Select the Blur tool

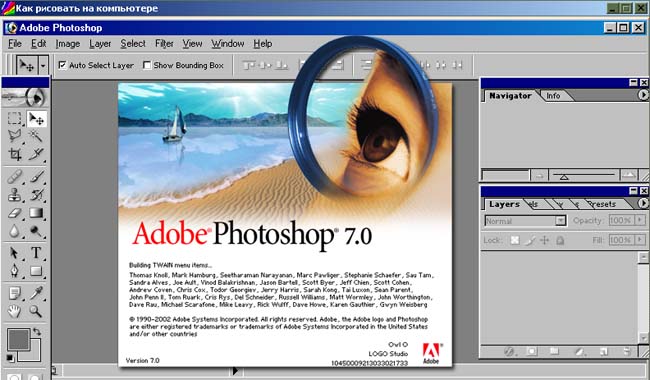click(15, 231)
